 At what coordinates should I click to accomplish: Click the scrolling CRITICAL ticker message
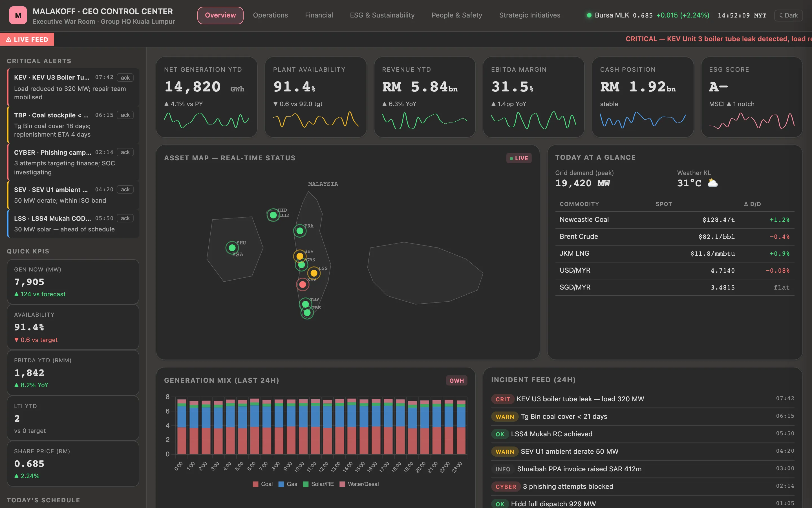pyautogui.click(x=719, y=39)
